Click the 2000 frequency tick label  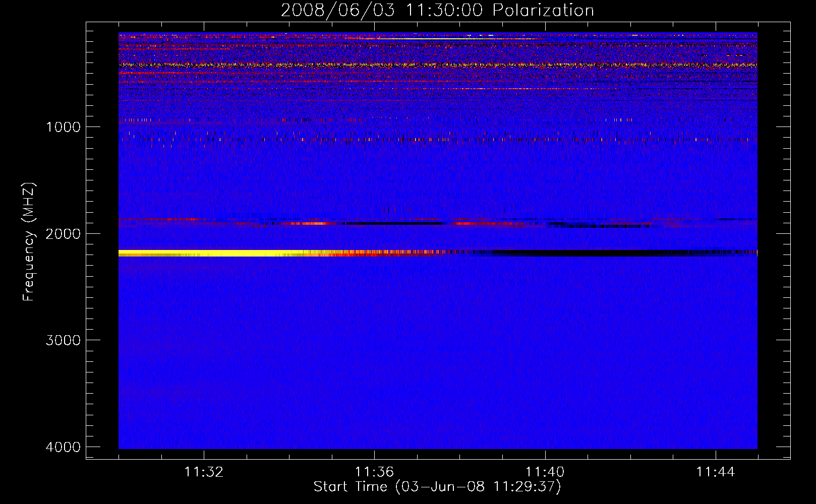63,234
